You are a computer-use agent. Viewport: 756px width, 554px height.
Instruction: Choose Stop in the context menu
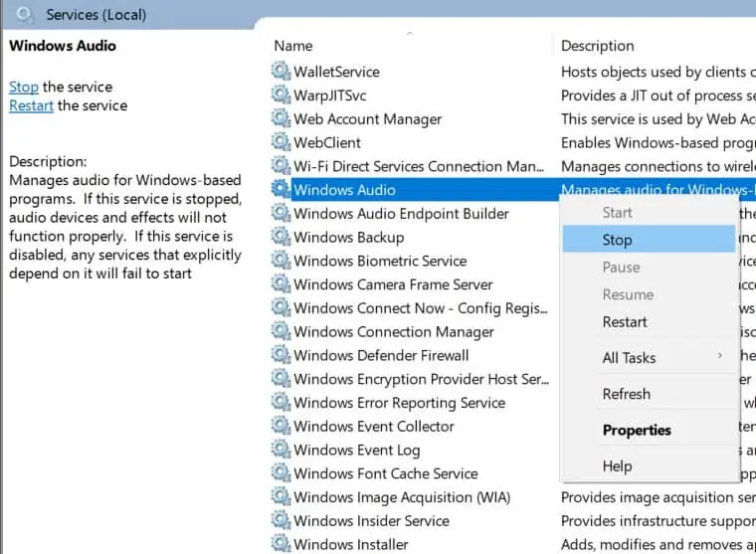pos(649,240)
